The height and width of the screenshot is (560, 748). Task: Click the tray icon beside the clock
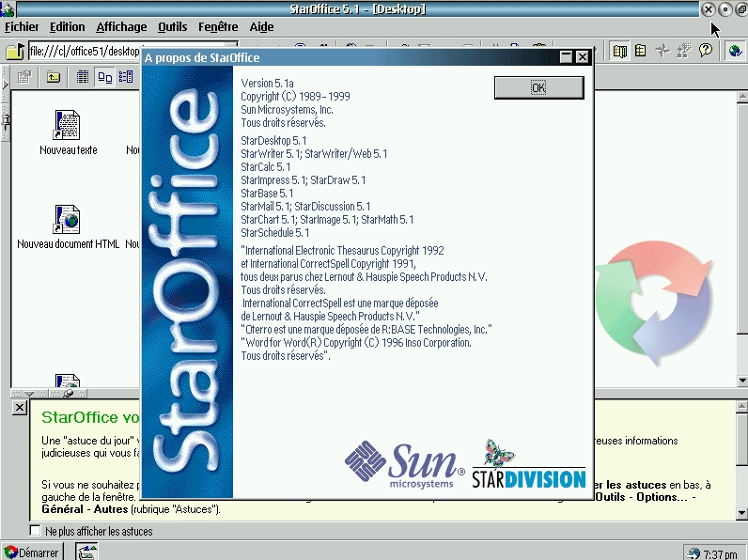[693, 553]
